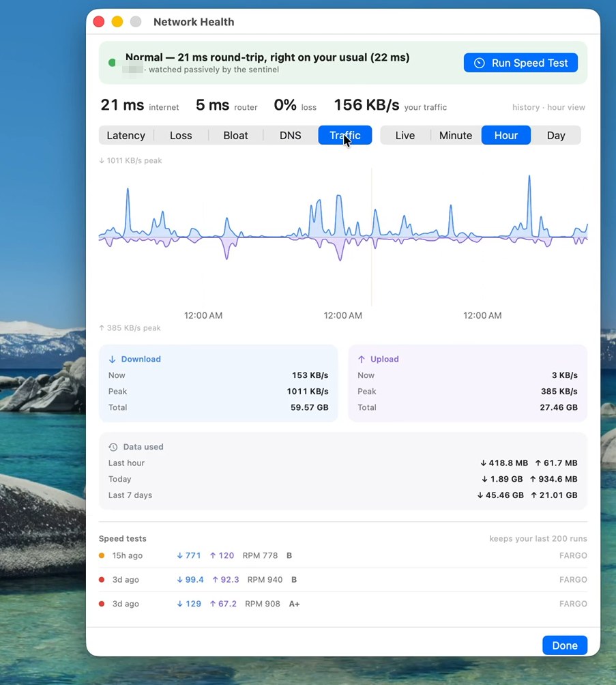Close the Network Health window

coord(99,21)
